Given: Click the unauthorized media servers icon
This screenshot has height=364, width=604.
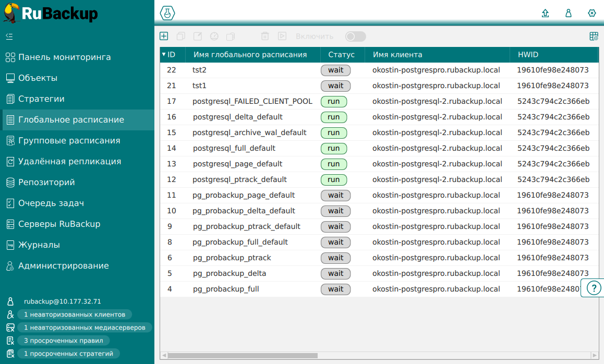Looking at the screenshot, I should (10, 328).
